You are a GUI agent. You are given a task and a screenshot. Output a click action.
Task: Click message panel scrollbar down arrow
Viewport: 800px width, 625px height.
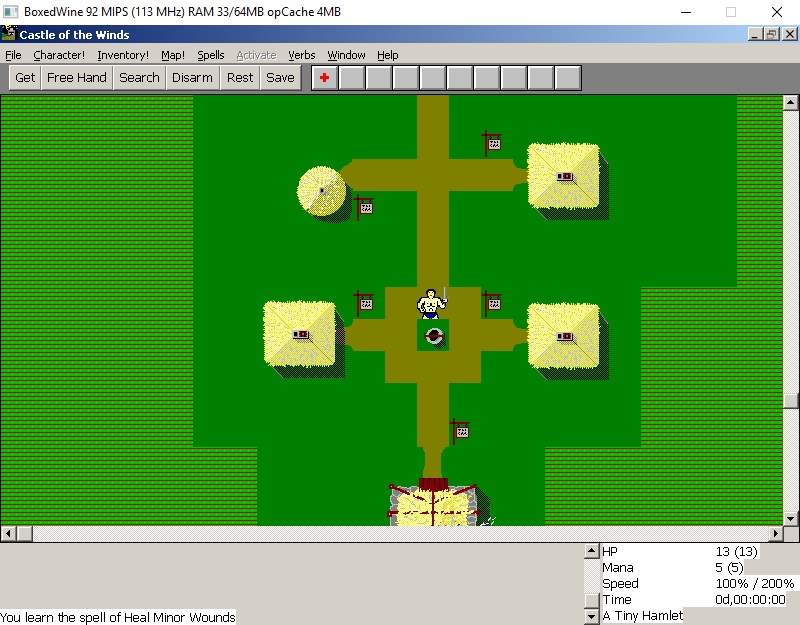[591, 616]
